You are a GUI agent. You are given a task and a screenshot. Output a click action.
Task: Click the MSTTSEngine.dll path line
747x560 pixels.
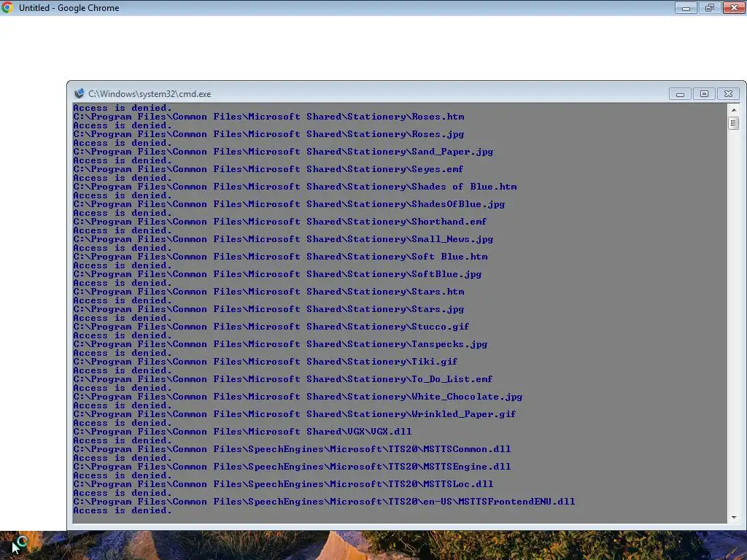(292, 467)
